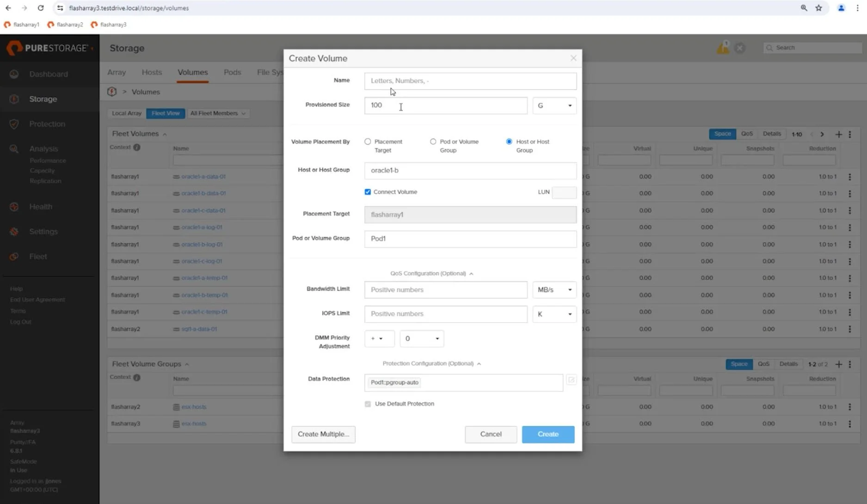Select Fleet View toggle
The width and height of the screenshot is (867, 504).
[x=166, y=113]
